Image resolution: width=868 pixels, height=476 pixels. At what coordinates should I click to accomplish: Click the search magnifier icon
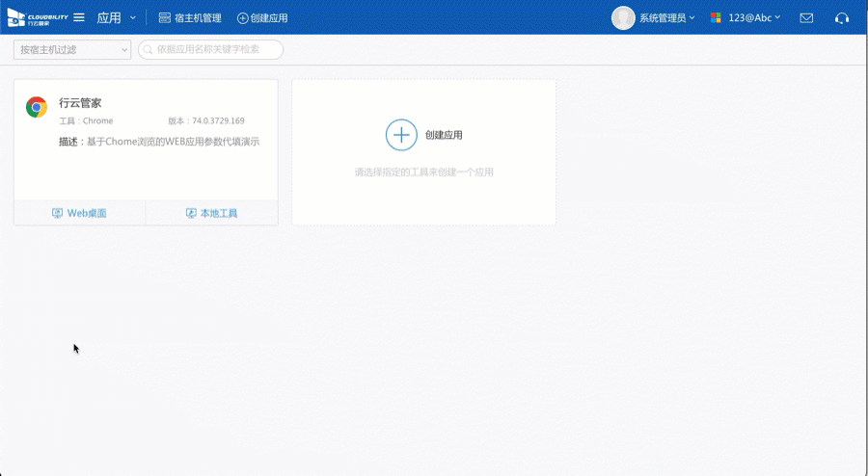(x=149, y=50)
